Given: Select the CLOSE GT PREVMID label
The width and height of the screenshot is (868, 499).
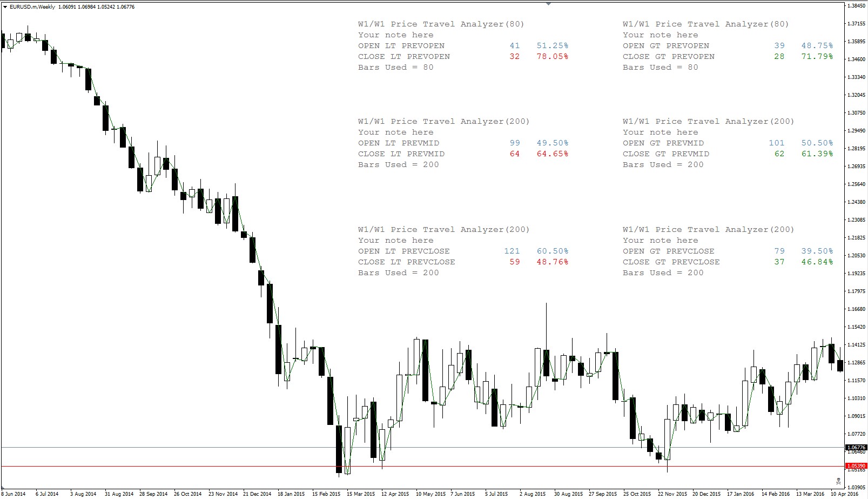Looking at the screenshot, I should coord(666,154).
